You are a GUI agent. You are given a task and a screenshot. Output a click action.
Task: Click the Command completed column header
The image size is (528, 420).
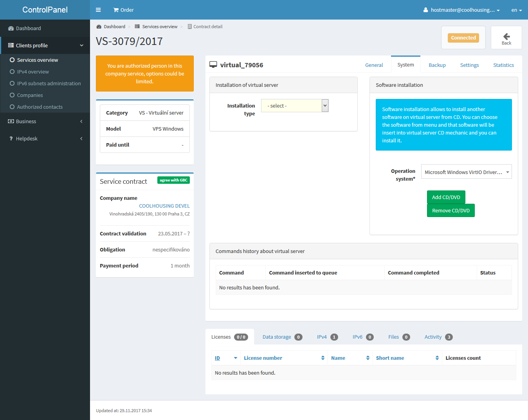click(413, 273)
